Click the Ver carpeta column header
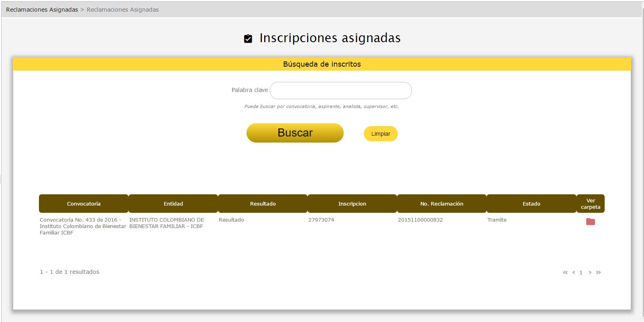Viewport: 644px width, 322px height. coord(590,204)
